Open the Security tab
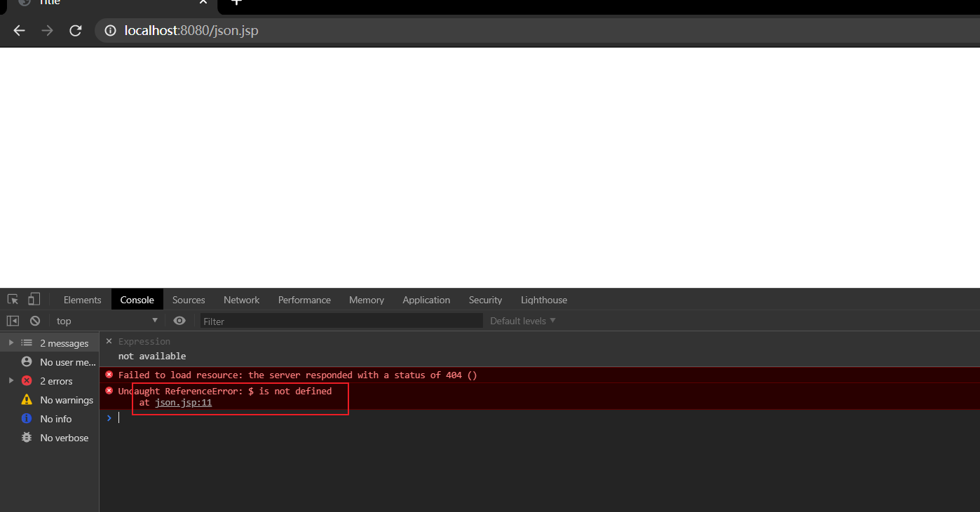The height and width of the screenshot is (512, 980). click(x=486, y=300)
